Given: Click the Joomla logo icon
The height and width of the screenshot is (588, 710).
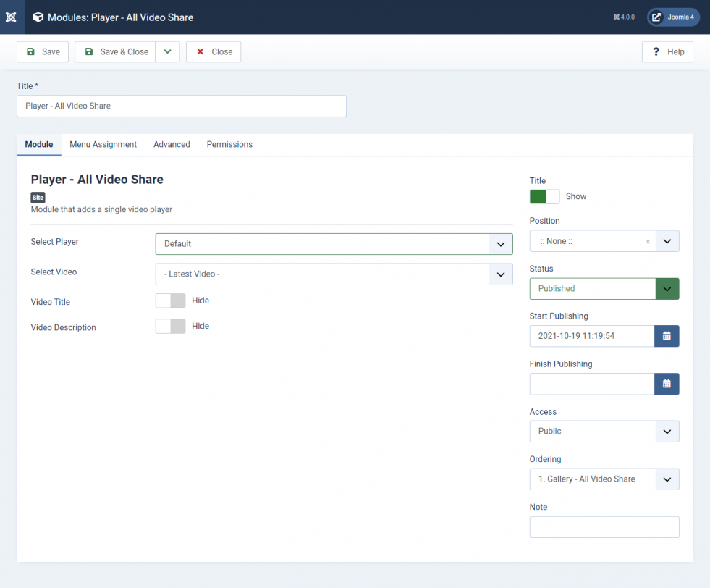Looking at the screenshot, I should coord(12,17).
